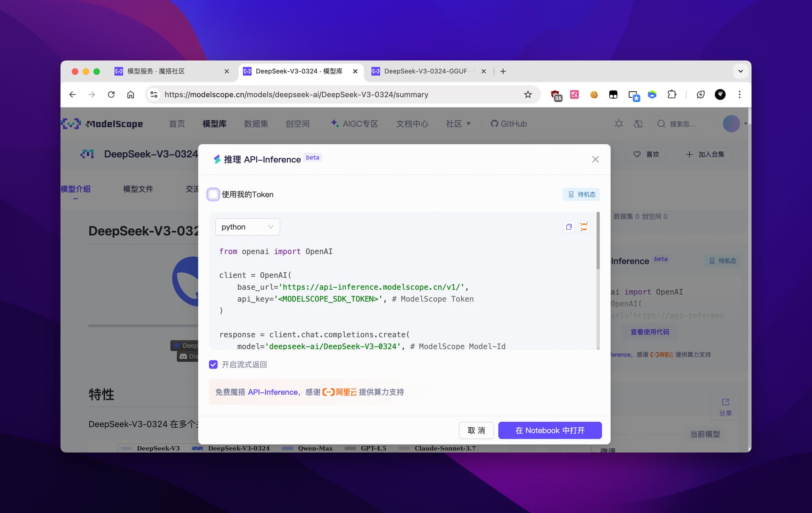Image resolution: width=812 pixels, height=513 pixels.
Task: Click the screen-capture extension icon with star
Action: (633, 96)
